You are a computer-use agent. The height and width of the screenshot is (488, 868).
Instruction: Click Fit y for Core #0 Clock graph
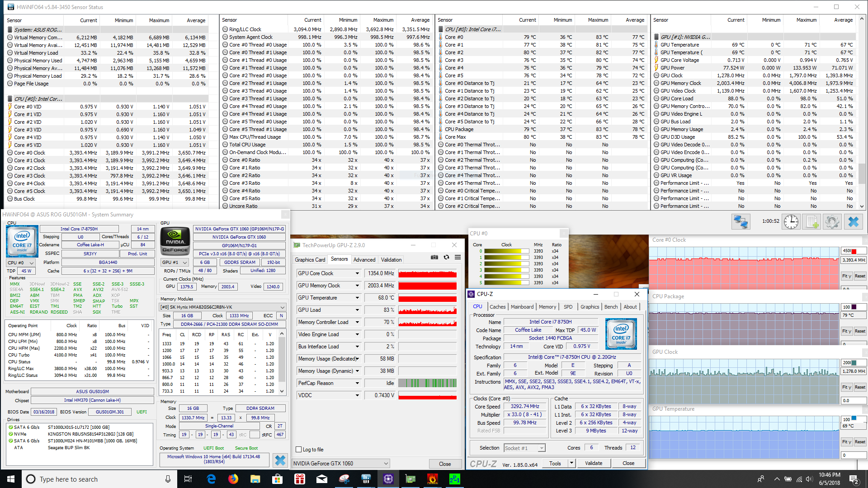click(847, 276)
